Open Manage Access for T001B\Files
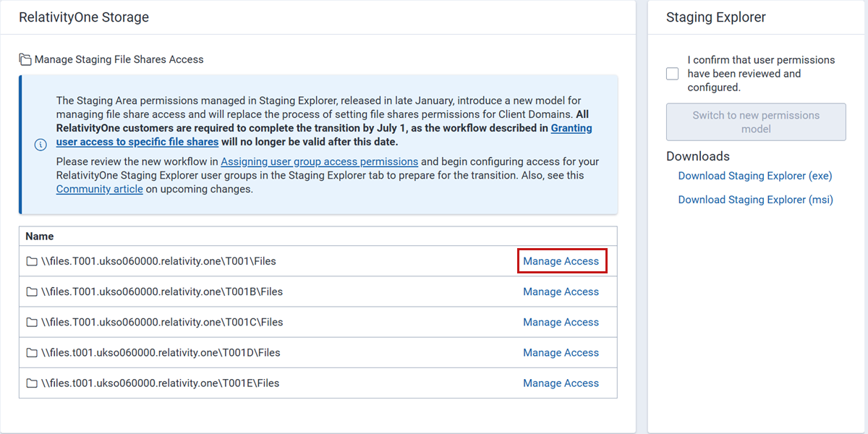 tap(561, 292)
